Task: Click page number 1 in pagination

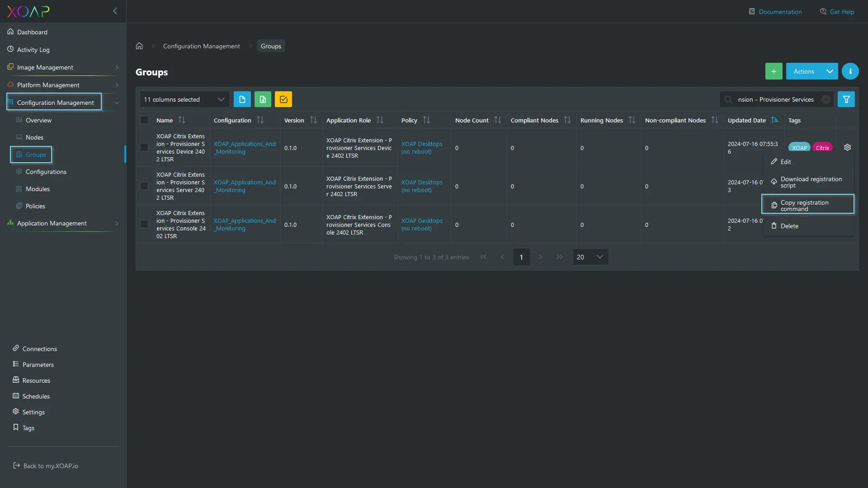Action: pyautogui.click(x=521, y=257)
